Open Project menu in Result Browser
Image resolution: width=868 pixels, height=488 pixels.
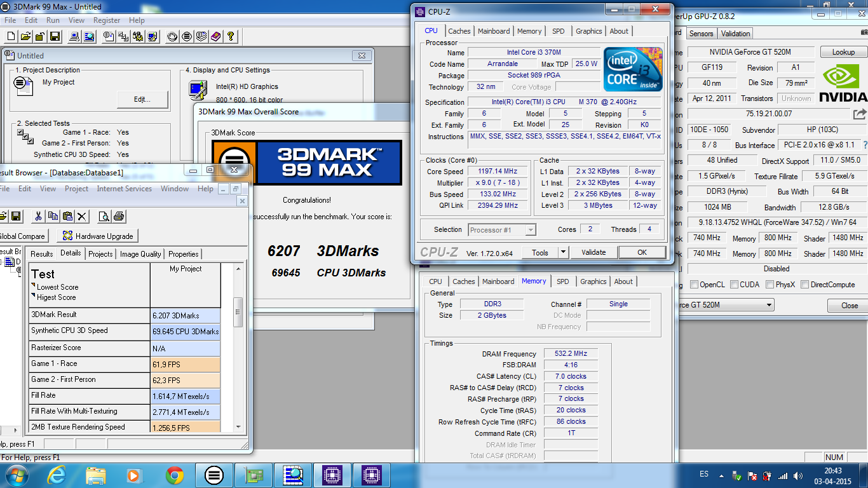coord(76,189)
